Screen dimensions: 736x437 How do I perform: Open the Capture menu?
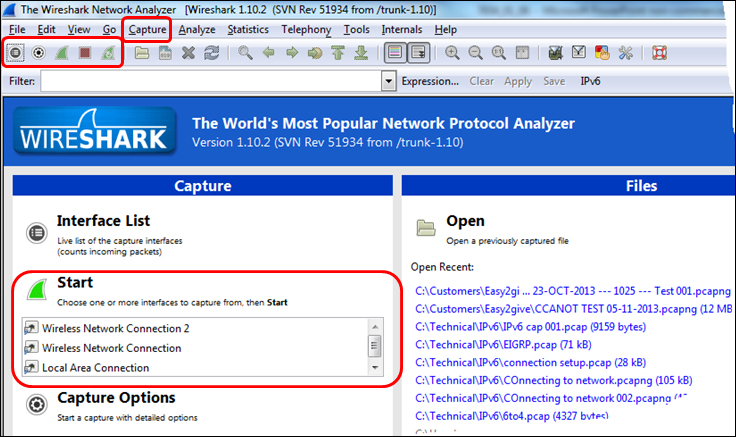click(147, 30)
